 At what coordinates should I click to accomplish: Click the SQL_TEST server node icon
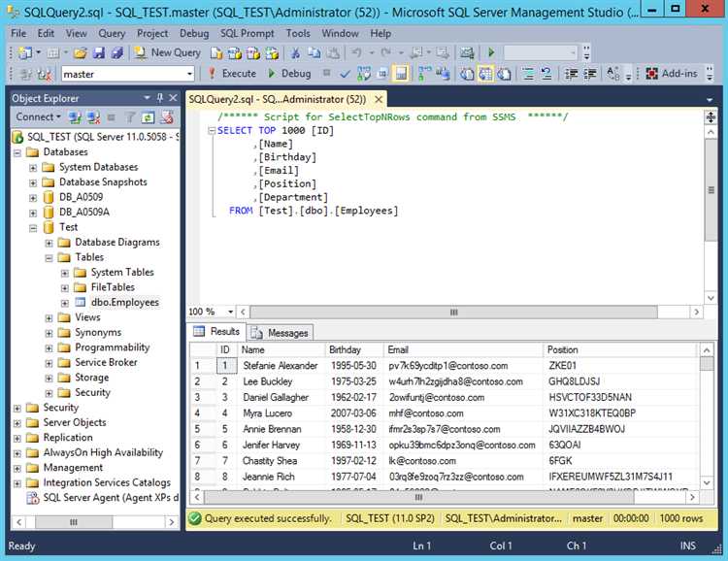(18, 138)
